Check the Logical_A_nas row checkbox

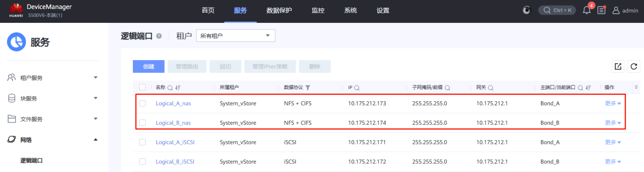click(x=142, y=103)
